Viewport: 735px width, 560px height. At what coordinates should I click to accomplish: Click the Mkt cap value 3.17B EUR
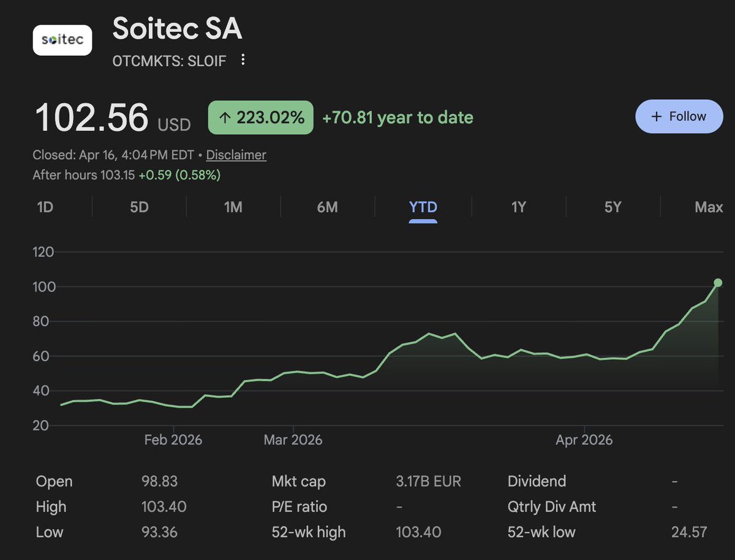coord(428,482)
